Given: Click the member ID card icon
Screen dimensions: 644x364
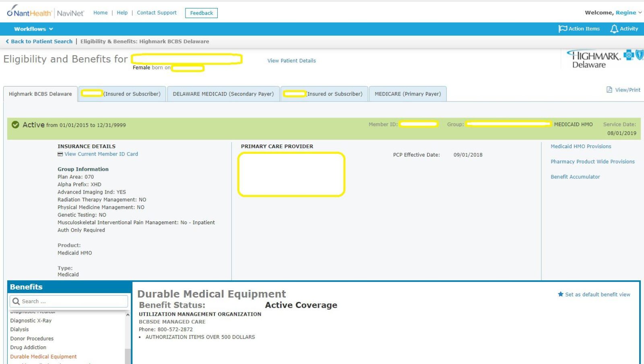Looking at the screenshot, I should (60, 154).
